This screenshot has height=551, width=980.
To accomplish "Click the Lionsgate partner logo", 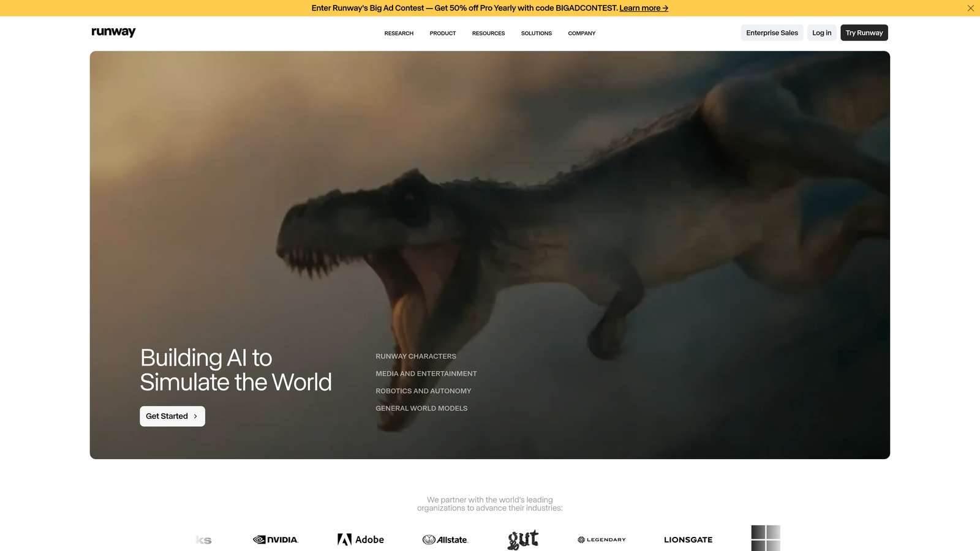I will [688, 539].
